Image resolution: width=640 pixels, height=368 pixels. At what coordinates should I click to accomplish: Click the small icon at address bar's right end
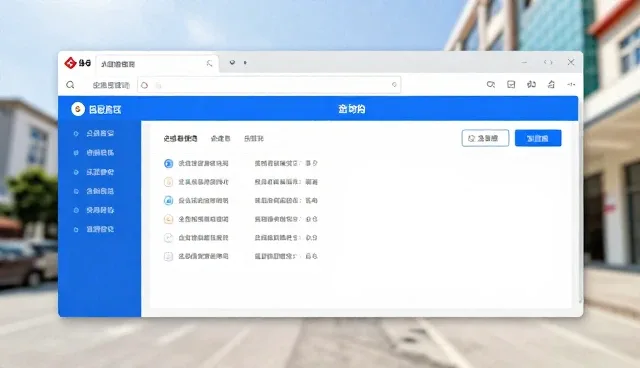click(394, 84)
